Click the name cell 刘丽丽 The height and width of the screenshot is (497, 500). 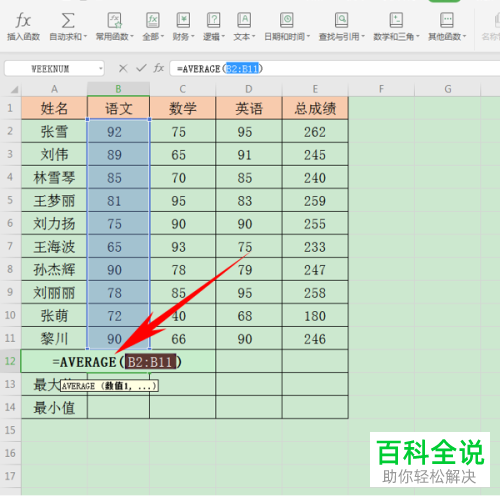point(54,292)
